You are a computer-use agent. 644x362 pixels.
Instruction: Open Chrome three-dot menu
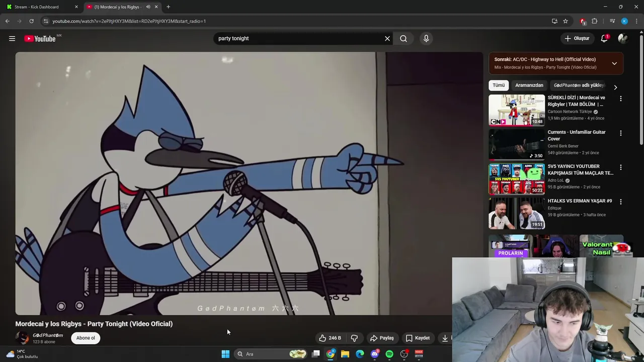(x=636, y=21)
